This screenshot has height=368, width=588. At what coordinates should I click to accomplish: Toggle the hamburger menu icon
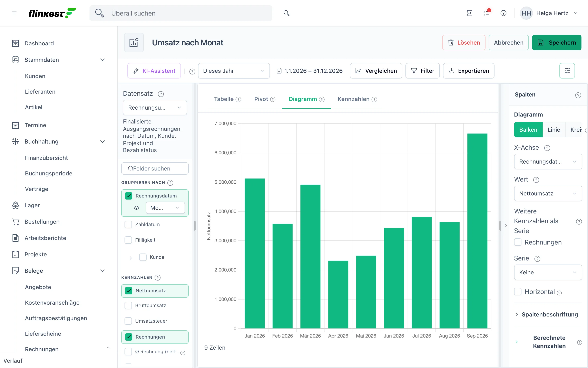pyautogui.click(x=14, y=13)
